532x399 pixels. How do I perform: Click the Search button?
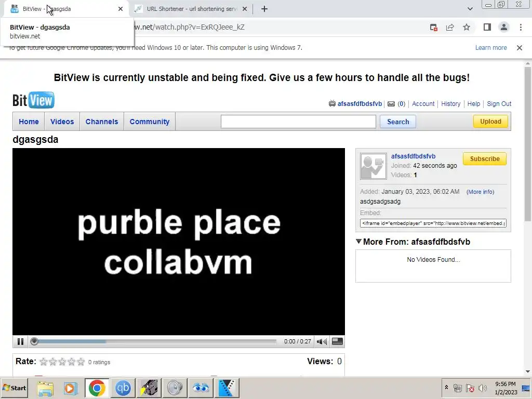(398, 122)
